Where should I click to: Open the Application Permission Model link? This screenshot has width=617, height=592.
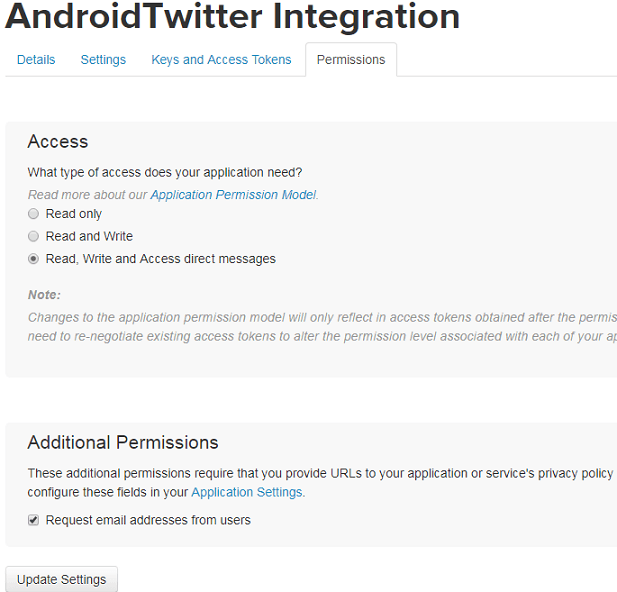click(x=233, y=195)
